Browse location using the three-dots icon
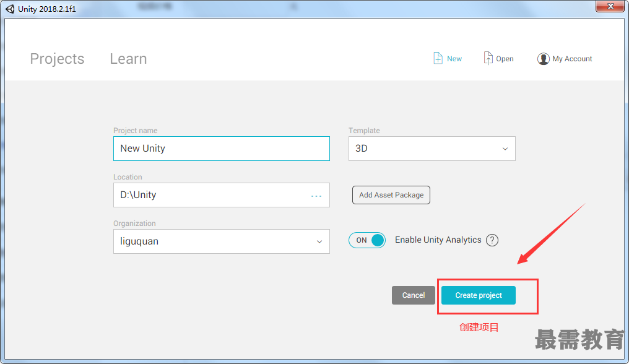 pyautogui.click(x=316, y=196)
